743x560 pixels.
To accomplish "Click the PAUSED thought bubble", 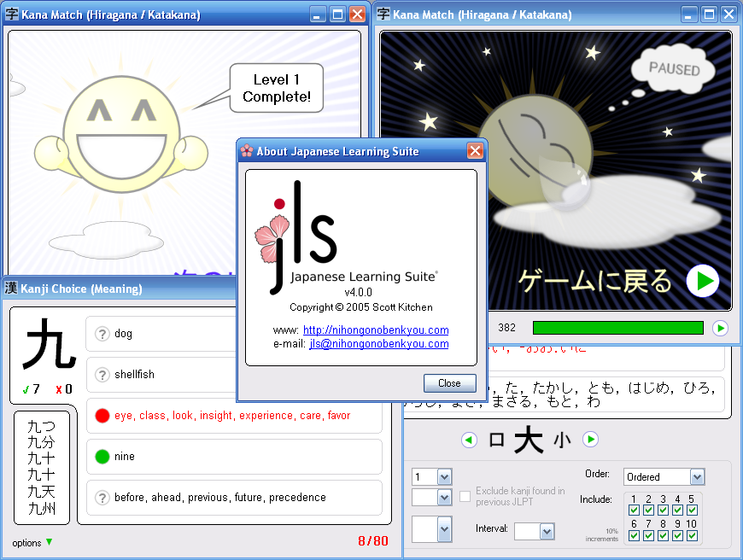I will tap(673, 68).
